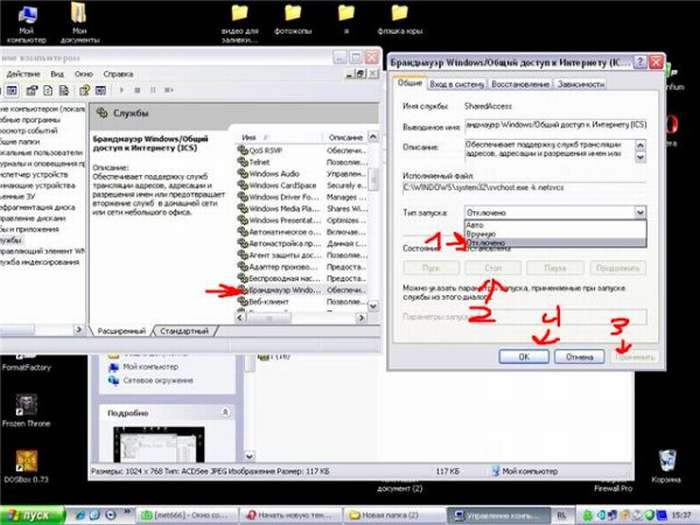Screen dimensions: 700x525
Task: Click the Выводимое имя text field
Action: pos(556,125)
